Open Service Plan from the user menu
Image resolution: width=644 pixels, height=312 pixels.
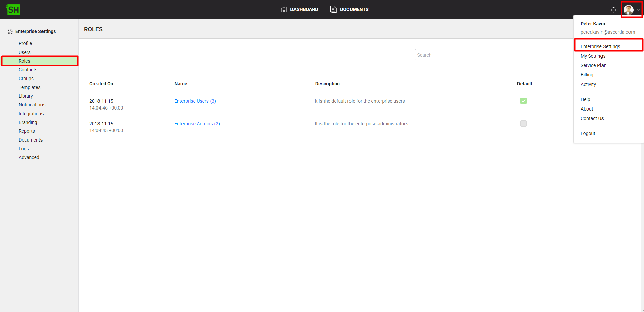coord(593,65)
